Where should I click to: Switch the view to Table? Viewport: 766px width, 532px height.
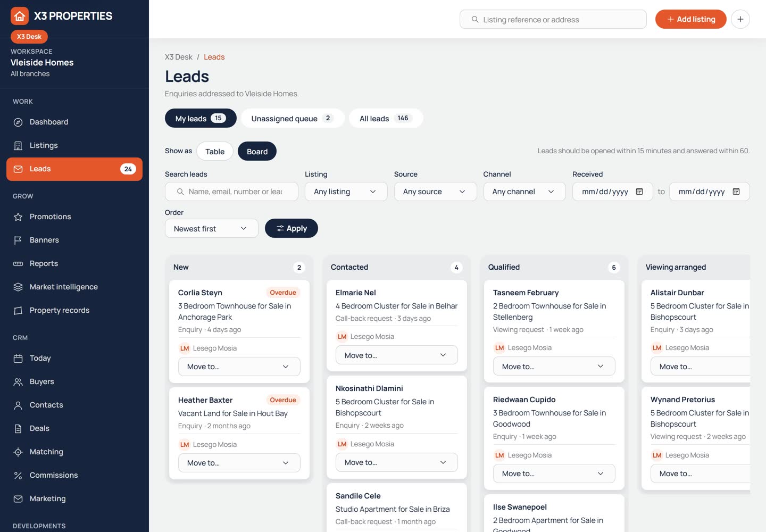click(215, 151)
